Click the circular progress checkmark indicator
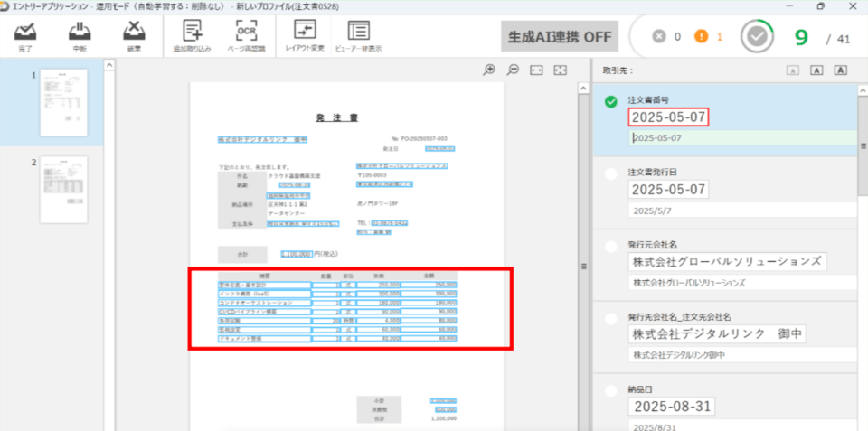 pos(756,36)
